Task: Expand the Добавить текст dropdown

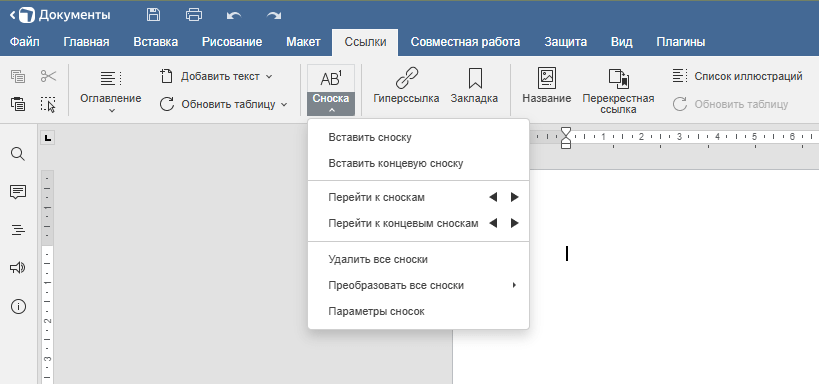Action: click(269, 77)
